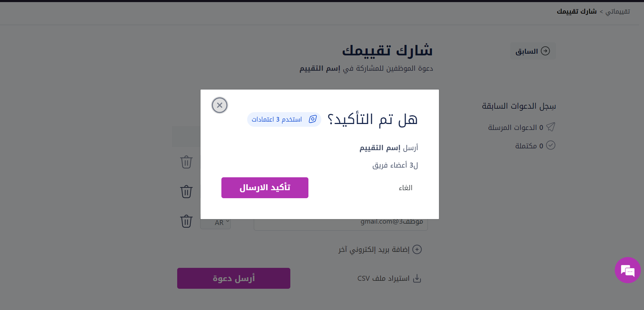
Task: Delete the third email row with trash icon
Action: click(x=186, y=221)
